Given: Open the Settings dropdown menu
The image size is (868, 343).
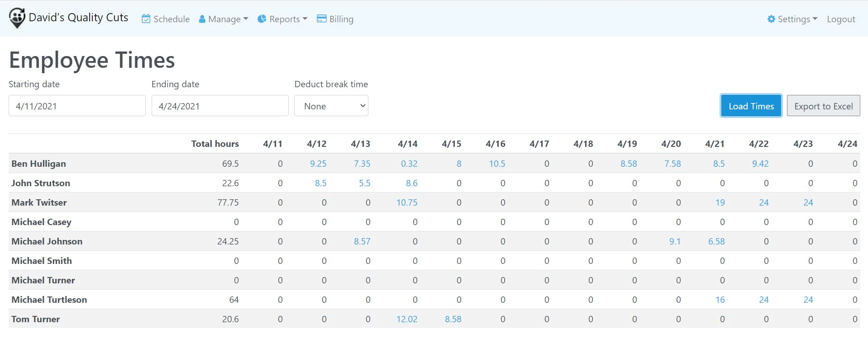Looking at the screenshot, I should tap(792, 19).
